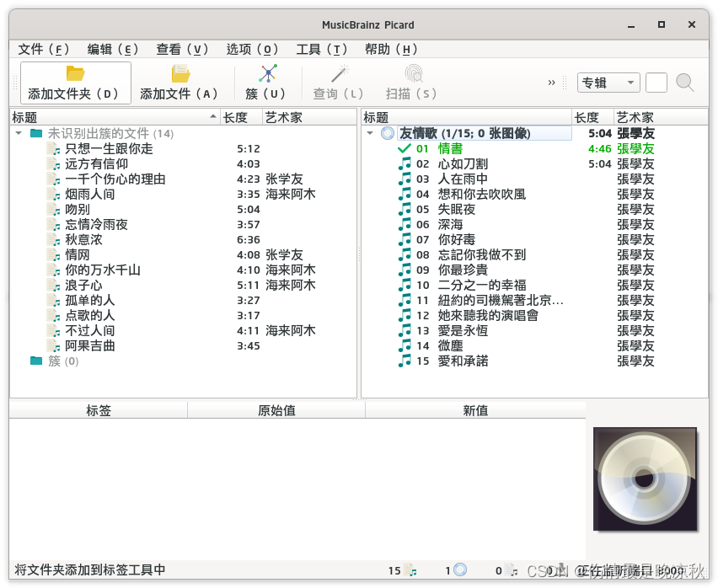Select the file 点歌的人
The width and height of the screenshot is (718, 588).
[89, 315]
